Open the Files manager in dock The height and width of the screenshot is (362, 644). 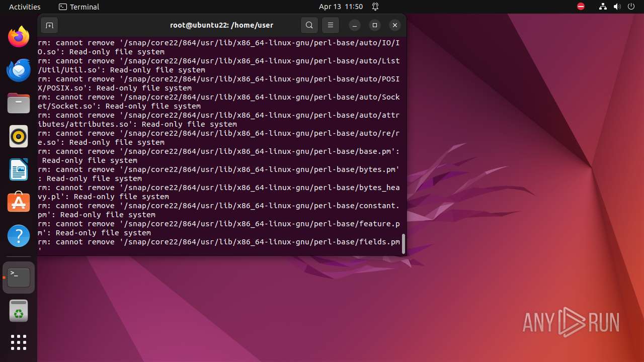[19, 104]
